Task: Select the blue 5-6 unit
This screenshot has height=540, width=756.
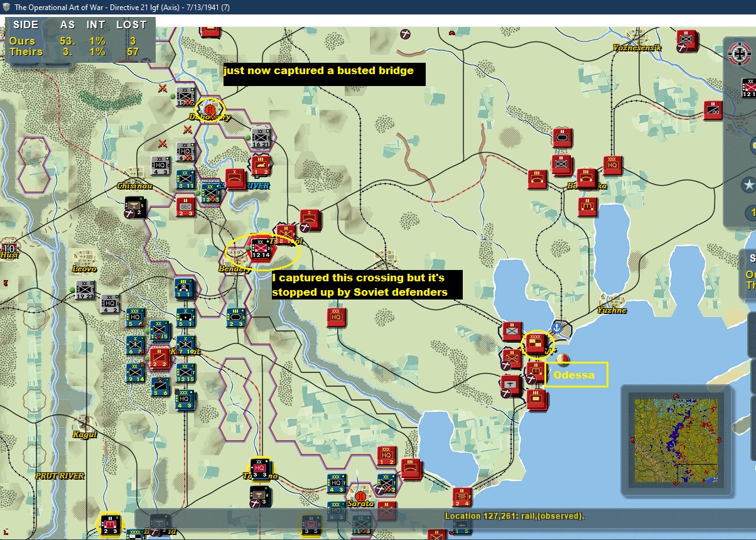Action: tap(160, 386)
